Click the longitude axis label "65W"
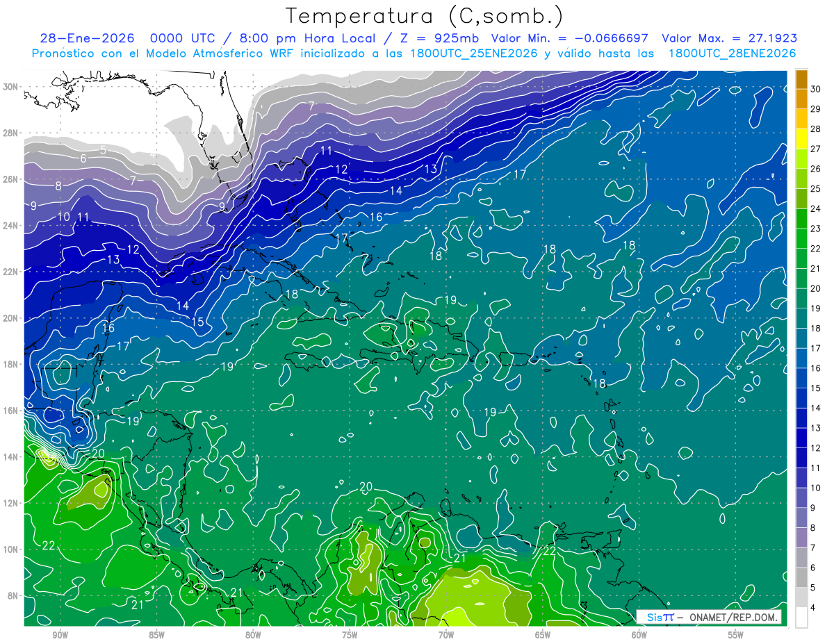The height and width of the screenshot is (644, 834). tap(543, 636)
